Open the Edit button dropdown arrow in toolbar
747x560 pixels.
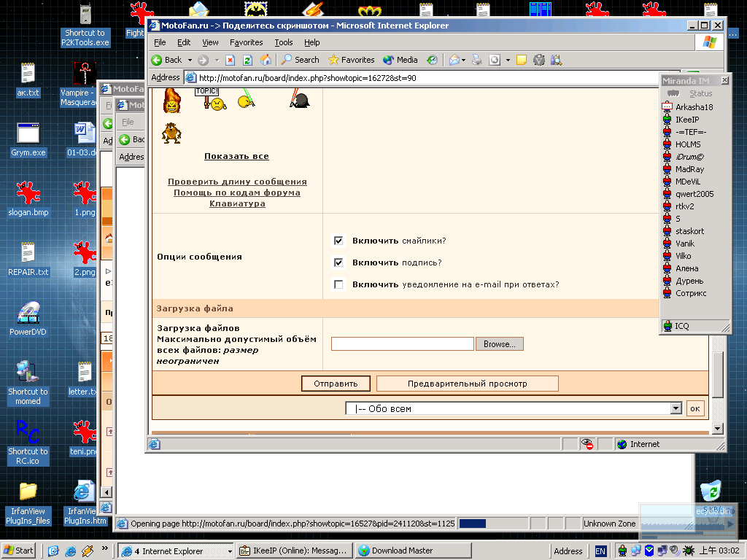508,61
